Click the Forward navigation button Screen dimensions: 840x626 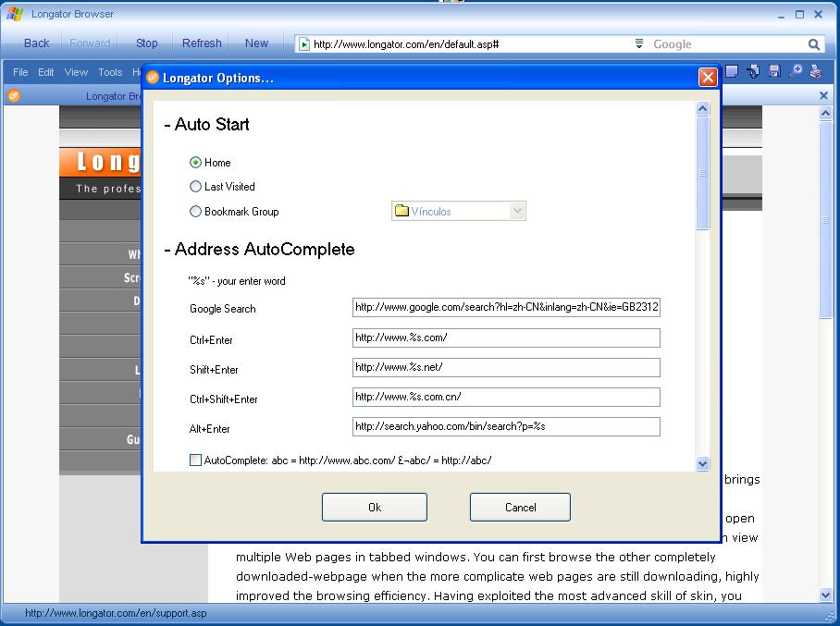pyautogui.click(x=90, y=43)
